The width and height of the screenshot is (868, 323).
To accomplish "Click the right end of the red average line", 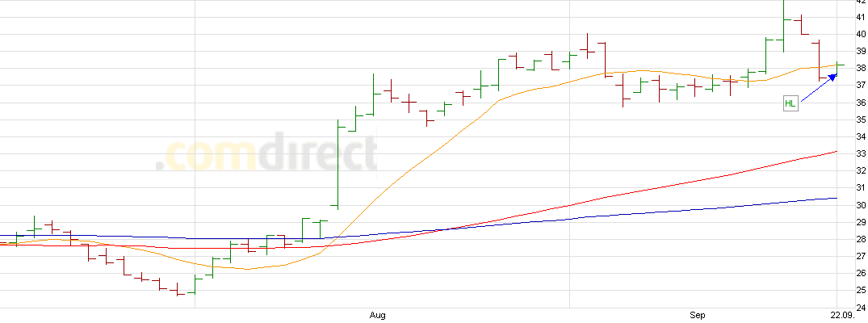I will coord(835,152).
